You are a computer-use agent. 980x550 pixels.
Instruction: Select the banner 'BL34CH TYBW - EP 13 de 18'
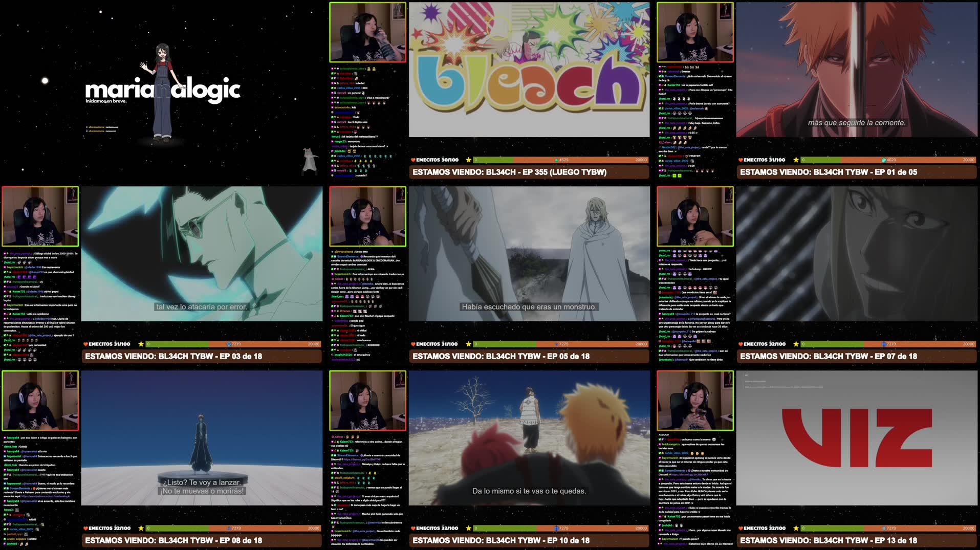(857, 541)
